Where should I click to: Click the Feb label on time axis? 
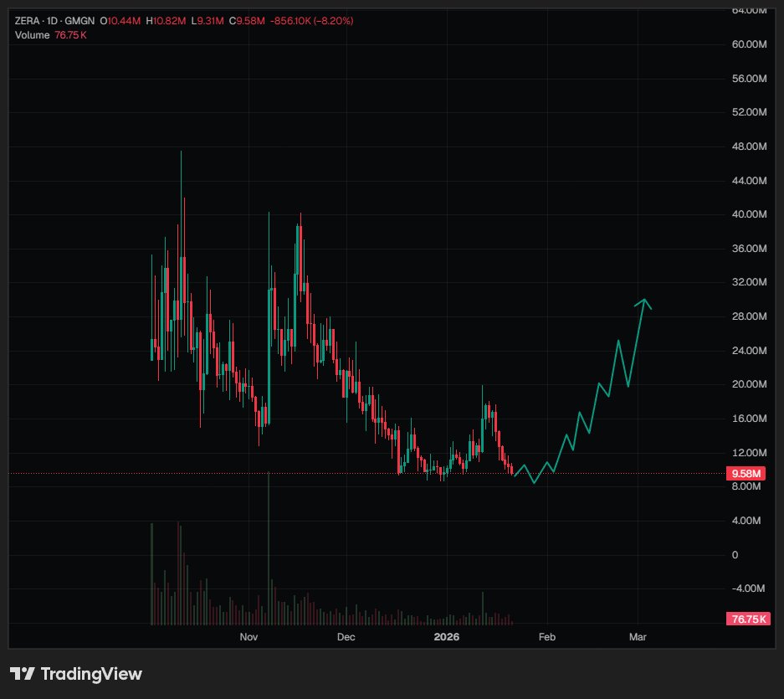point(547,637)
